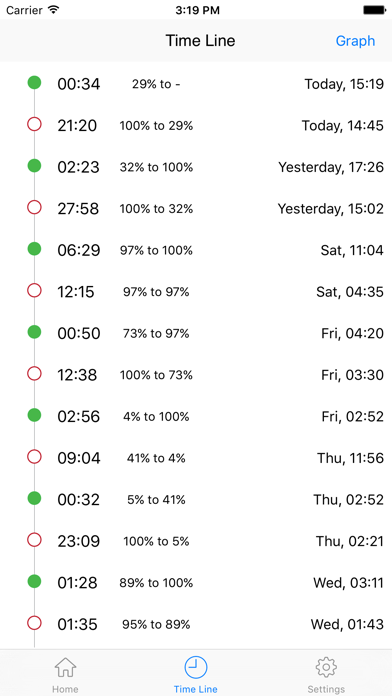392x696 pixels.
Task: Select the Time Line clock icon
Action: (195, 668)
